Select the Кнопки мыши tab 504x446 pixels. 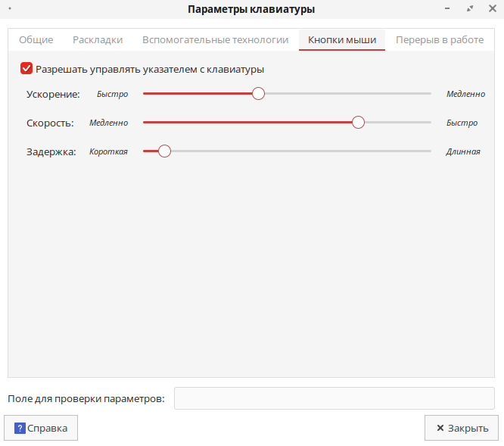[342, 39]
